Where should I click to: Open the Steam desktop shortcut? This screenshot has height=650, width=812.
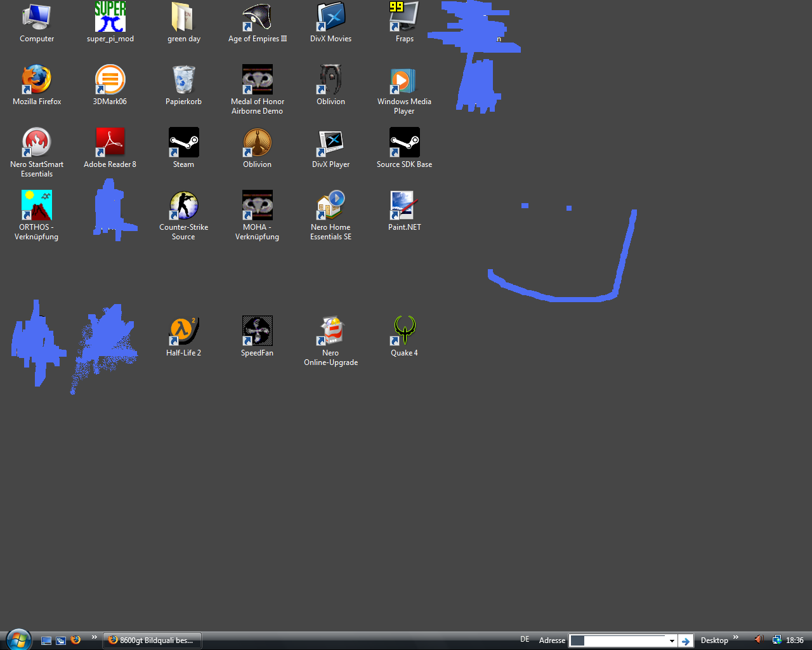[x=184, y=148]
